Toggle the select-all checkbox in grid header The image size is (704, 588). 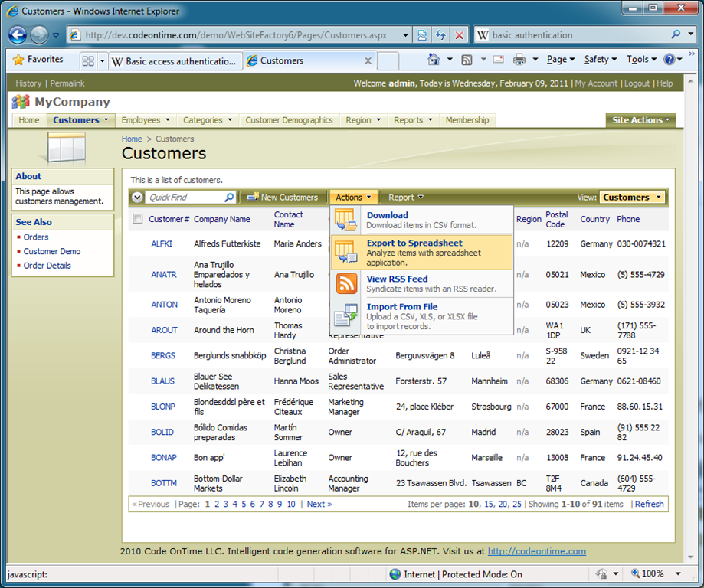[x=138, y=219]
